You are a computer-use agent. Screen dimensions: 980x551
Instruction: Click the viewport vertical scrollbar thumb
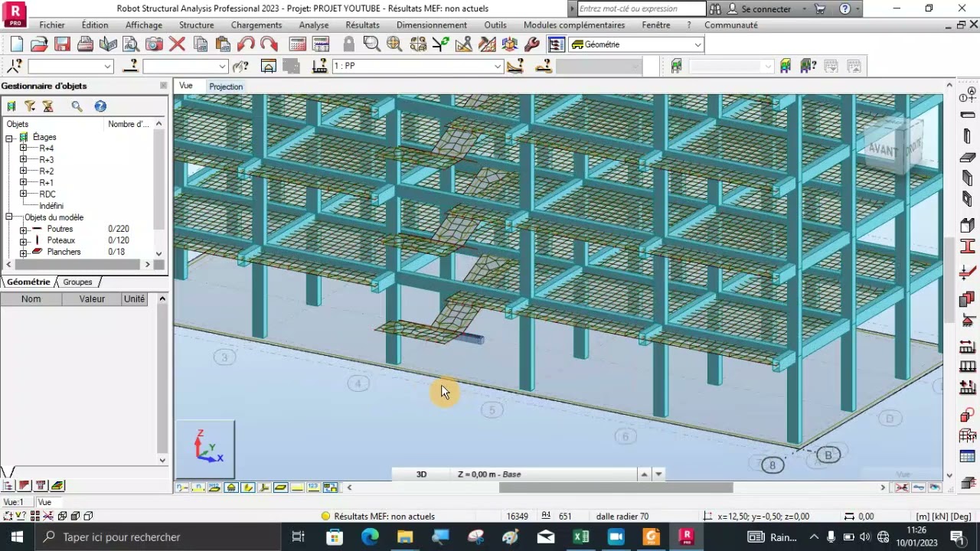tap(949, 279)
